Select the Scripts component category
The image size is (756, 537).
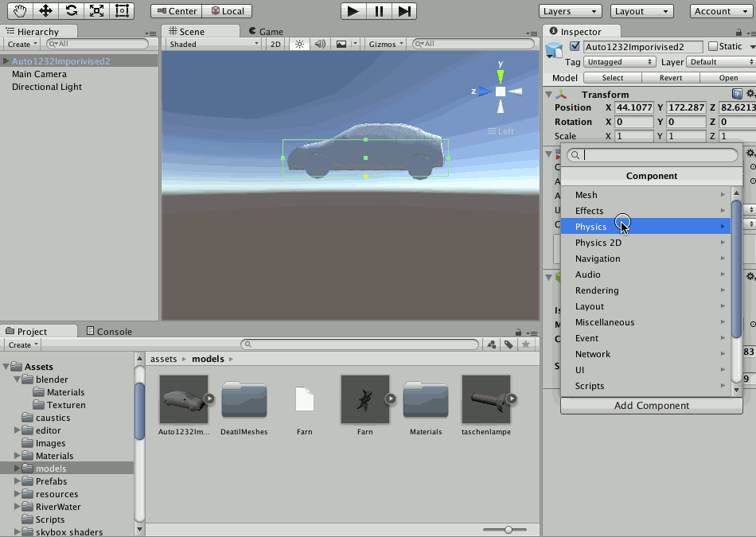coord(645,386)
